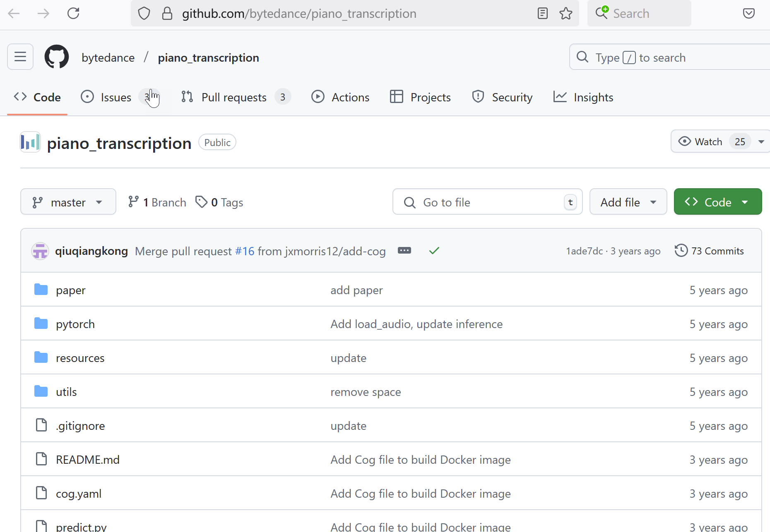
Task: View the 0 Tags link
Action: (219, 202)
